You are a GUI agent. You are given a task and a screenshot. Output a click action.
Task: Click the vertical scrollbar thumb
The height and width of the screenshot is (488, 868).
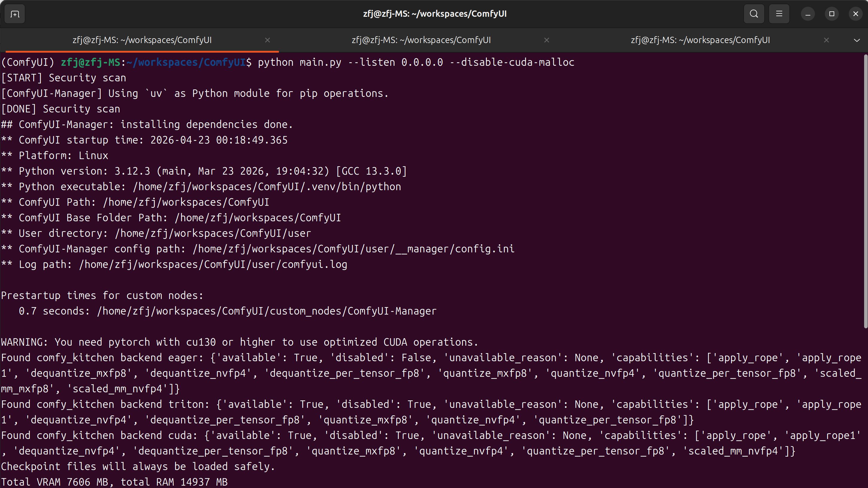tap(865, 190)
